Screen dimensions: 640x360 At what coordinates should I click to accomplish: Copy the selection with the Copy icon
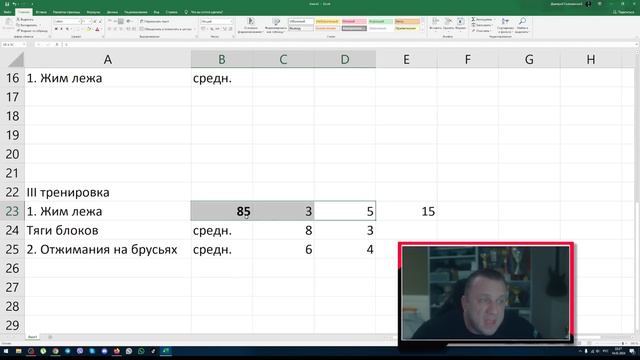point(18,25)
